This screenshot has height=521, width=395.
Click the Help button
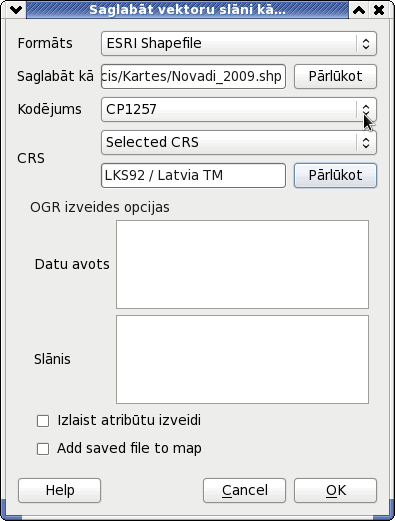pyautogui.click(x=59, y=490)
